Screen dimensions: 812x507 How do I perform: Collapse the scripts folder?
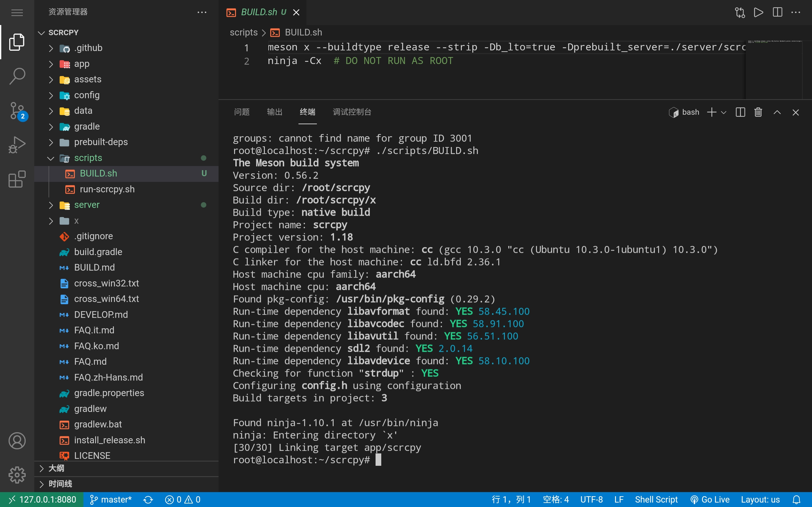click(88, 158)
